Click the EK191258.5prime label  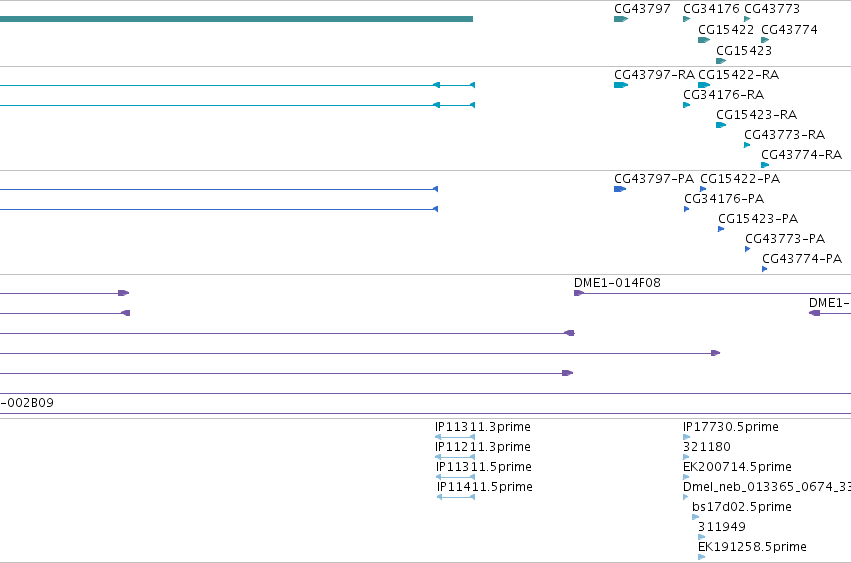752,547
